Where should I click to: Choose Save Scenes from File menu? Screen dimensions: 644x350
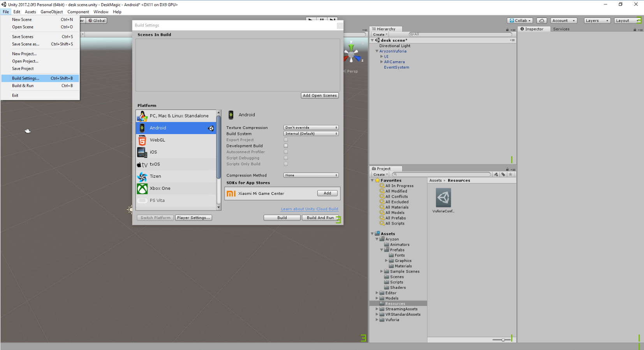(40, 37)
